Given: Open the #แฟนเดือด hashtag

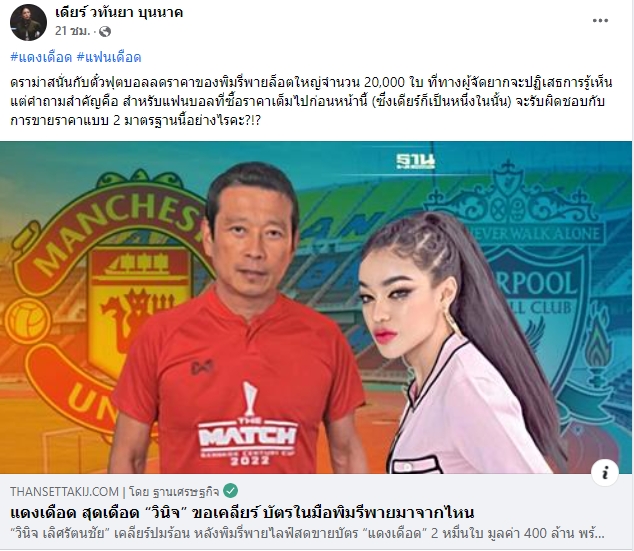Looking at the screenshot, I should (109, 57).
